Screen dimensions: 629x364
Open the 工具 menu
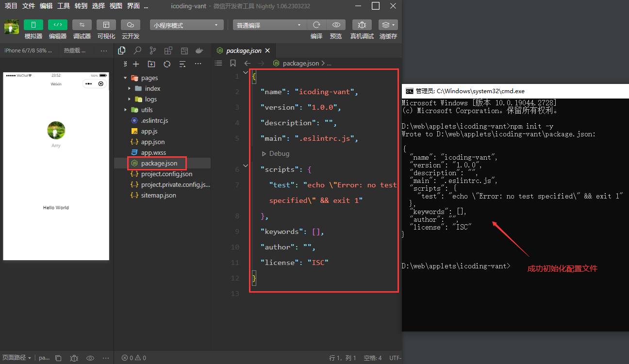(64, 6)
